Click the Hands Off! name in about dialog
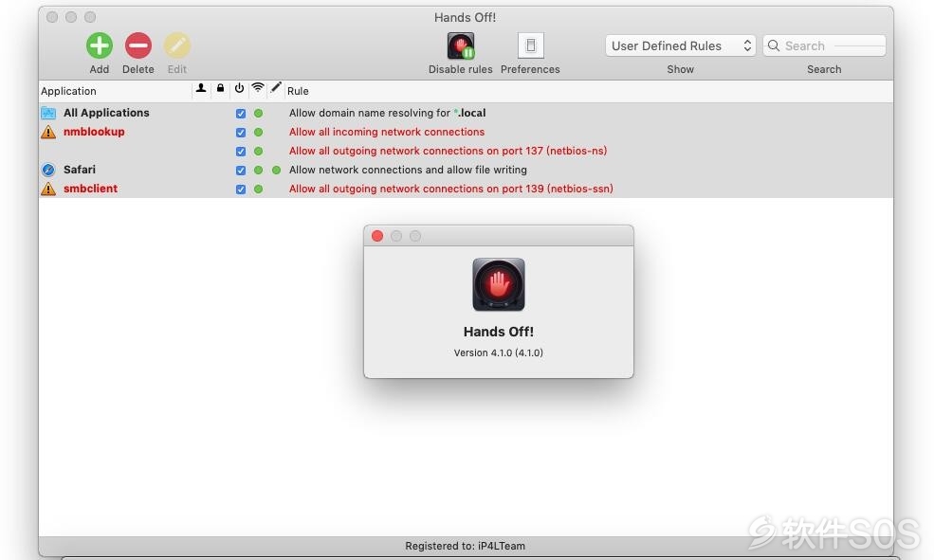Viewport: 934px width, 560px height. click(x=499, y=332)
